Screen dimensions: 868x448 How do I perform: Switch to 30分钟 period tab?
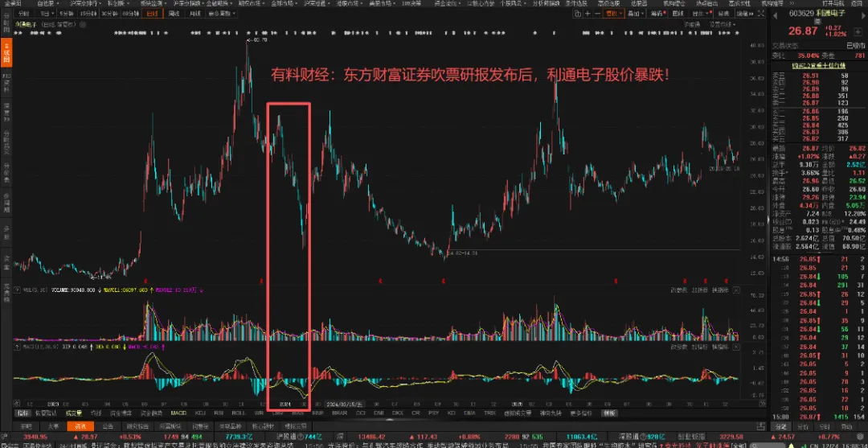[x=109, y=14]
